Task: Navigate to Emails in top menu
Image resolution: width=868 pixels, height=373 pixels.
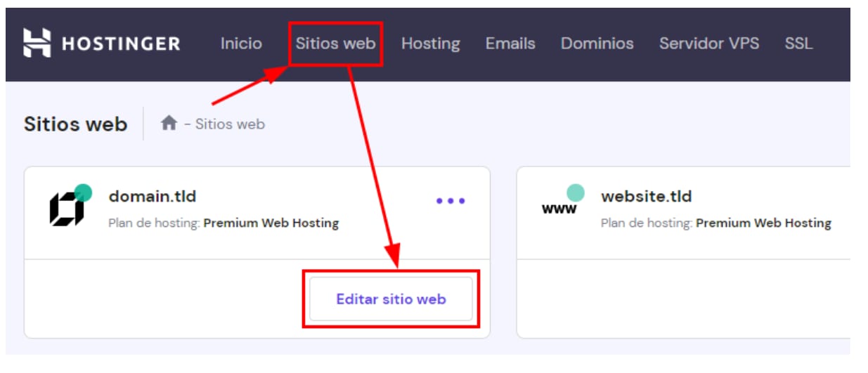Action: pyautogui.click(x=510, y=44)
